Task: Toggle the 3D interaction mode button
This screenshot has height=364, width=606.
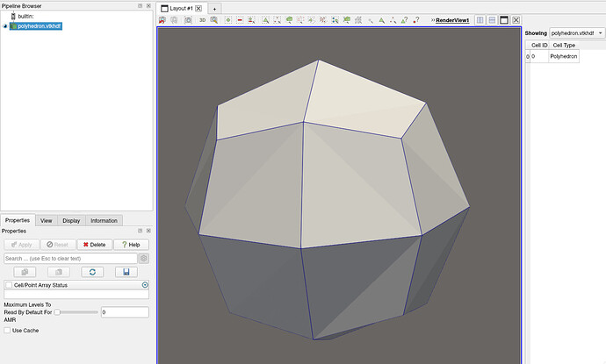Action: [202, 19]
